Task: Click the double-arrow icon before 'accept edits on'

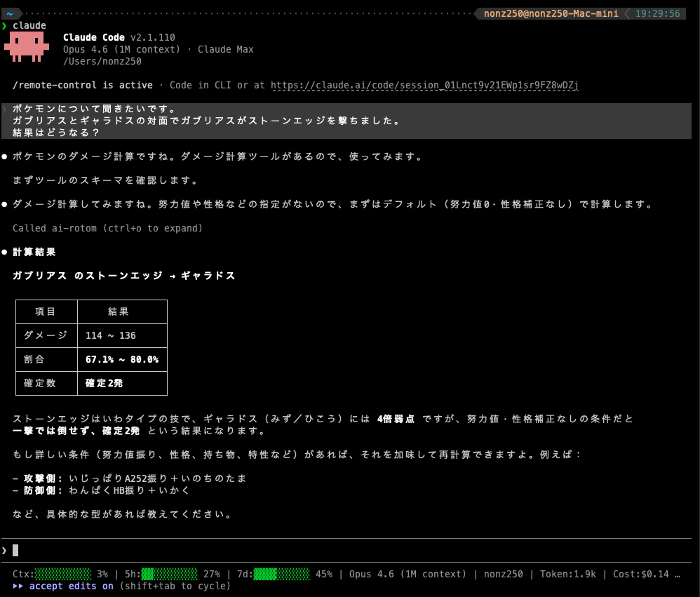Action: (x=18, y=586)
